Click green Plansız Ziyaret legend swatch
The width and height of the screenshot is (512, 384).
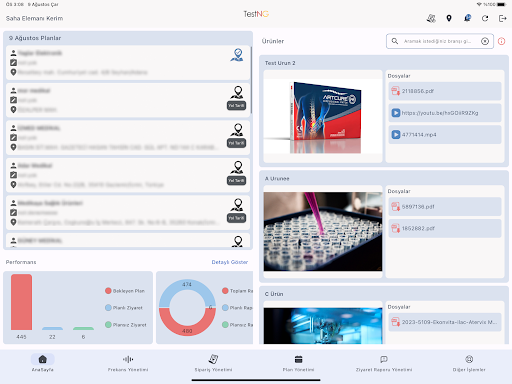[108, 325]
